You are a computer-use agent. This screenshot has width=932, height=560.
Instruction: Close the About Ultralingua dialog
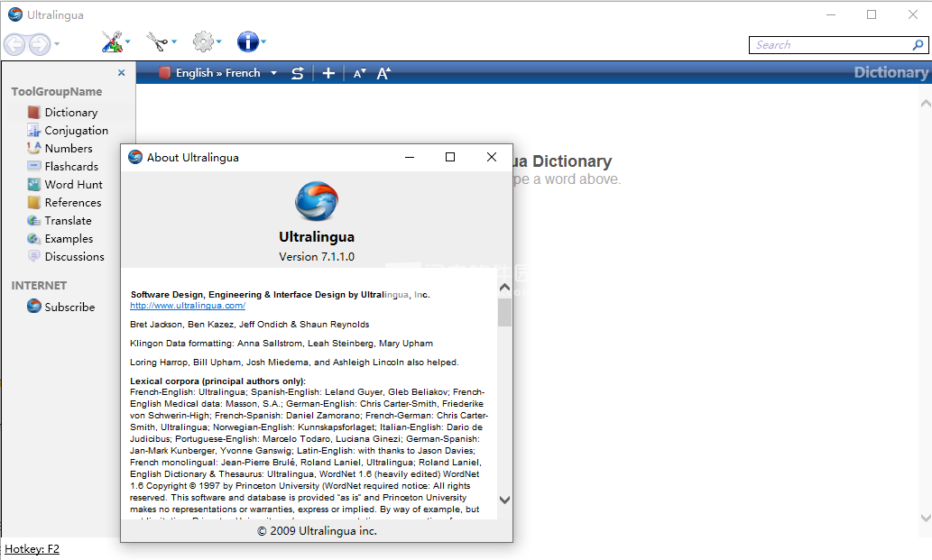(492, 157)
